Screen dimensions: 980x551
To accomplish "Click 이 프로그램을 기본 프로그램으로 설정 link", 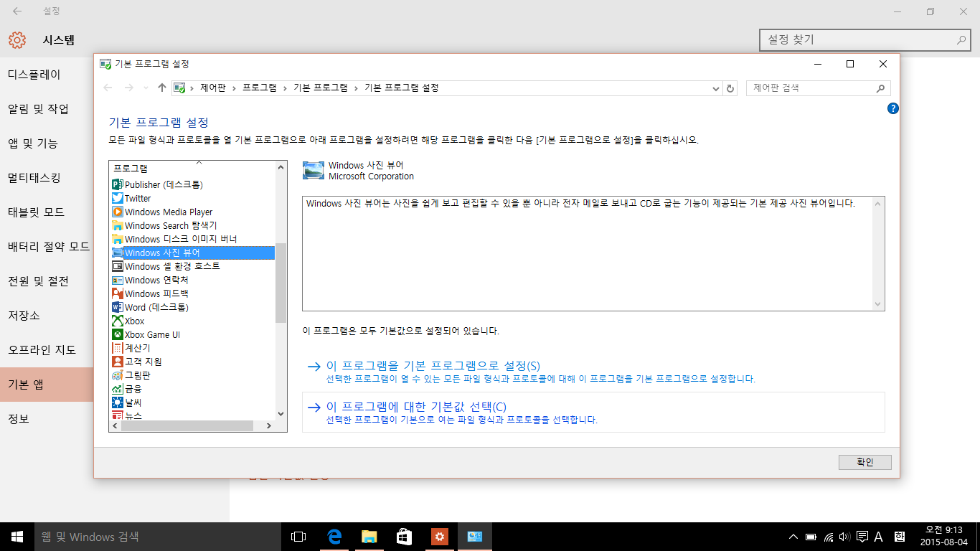I will [433, 366].
